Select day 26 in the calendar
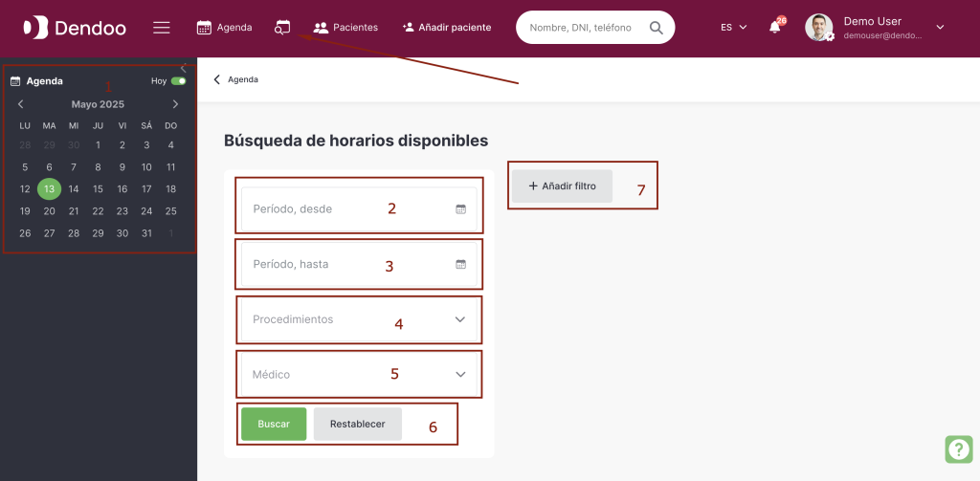 (x=25, y=233)
